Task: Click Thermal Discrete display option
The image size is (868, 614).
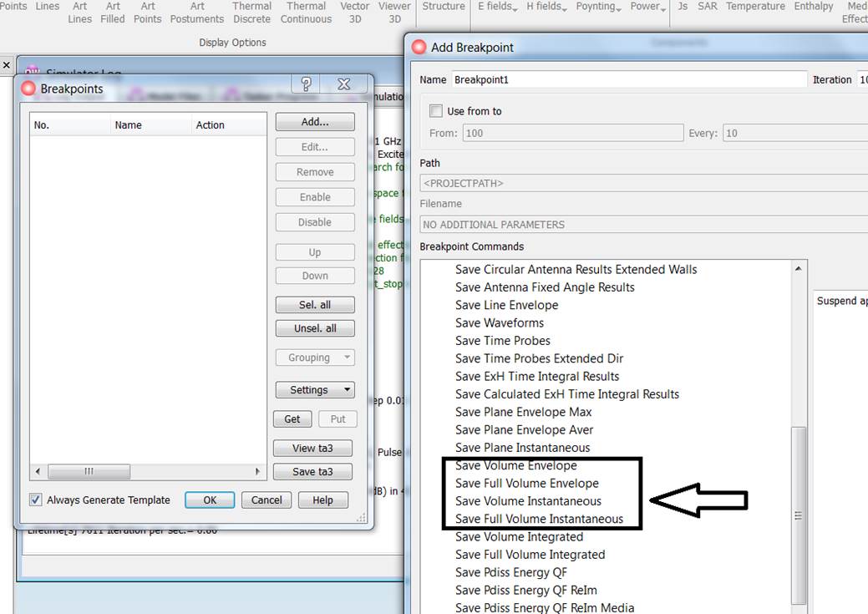Action: click(x=251, y=13)
